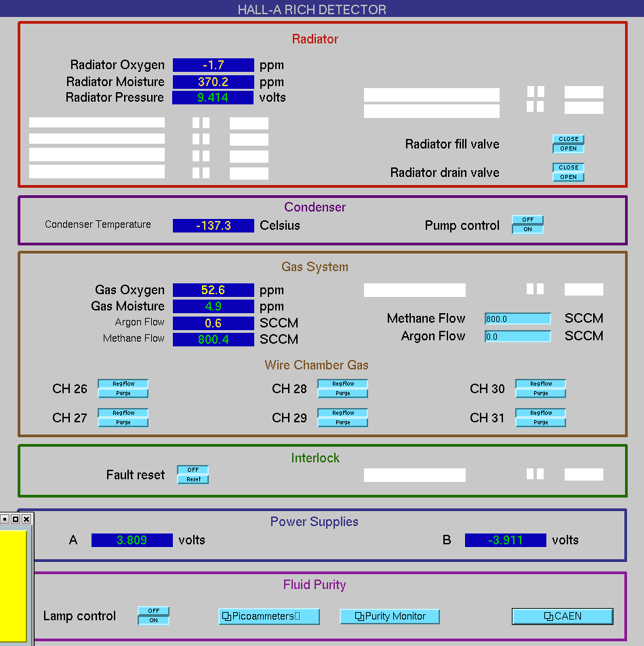
Task: Close the Radiator fill valve
Action: [x=568, y=139]
